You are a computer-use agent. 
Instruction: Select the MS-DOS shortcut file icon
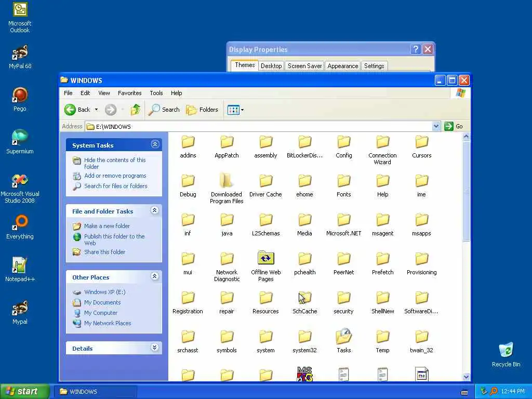point(304,374)
